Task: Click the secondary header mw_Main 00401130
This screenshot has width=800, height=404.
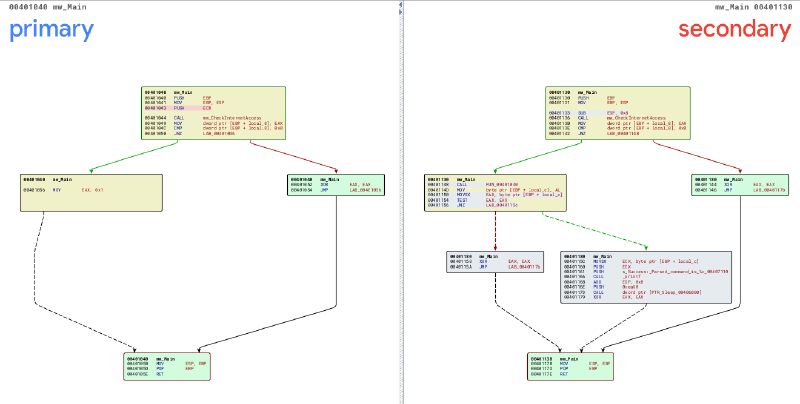Action: pyautogui.click(x=764, y=8)
